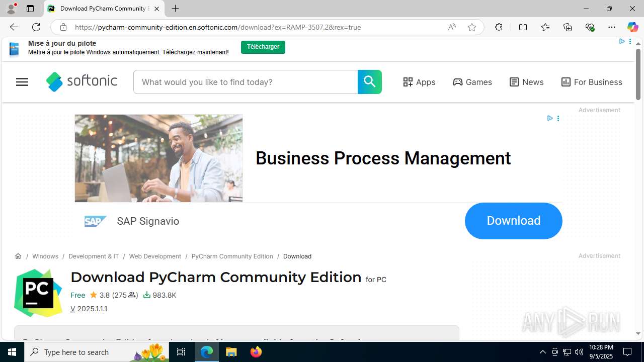644x362 pixels.
Task: Click the browser Back arrow
Action: (x=14, y=27)
